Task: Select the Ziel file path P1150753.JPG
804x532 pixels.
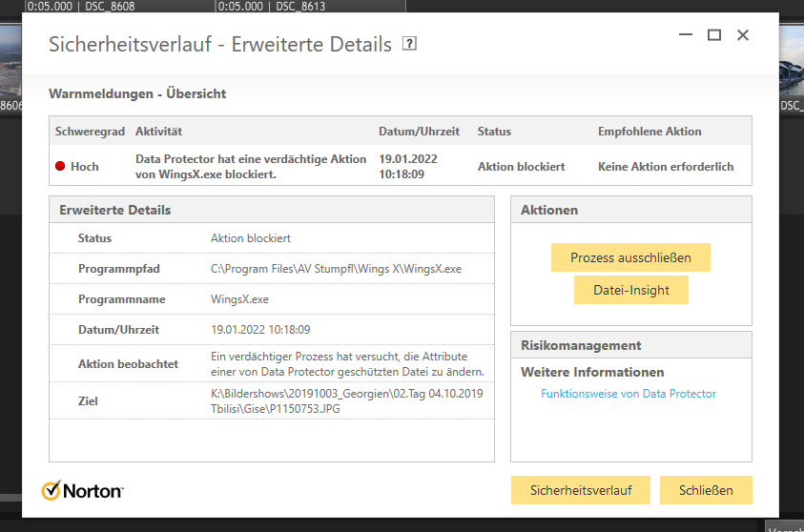Action: click(x=346, y=400)
